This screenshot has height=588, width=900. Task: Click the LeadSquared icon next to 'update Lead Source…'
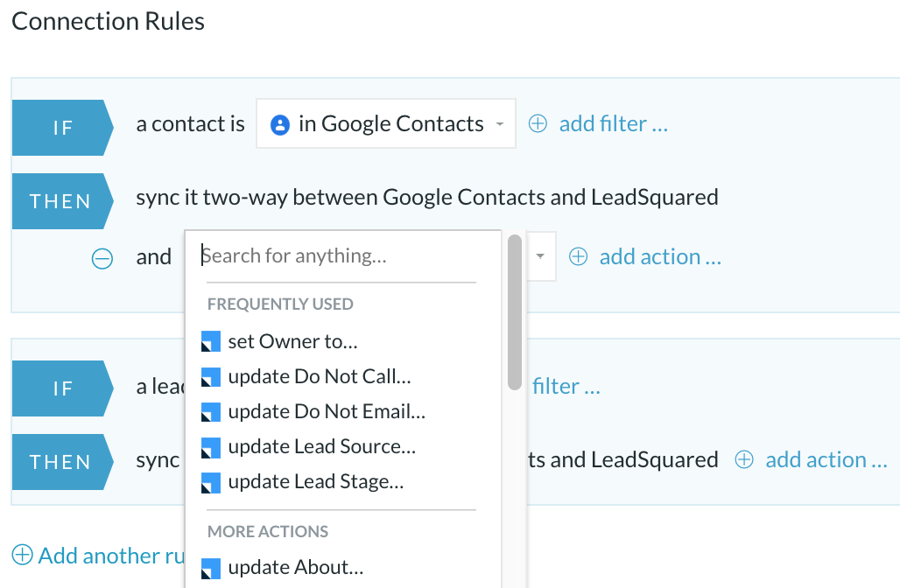point(211,447)
